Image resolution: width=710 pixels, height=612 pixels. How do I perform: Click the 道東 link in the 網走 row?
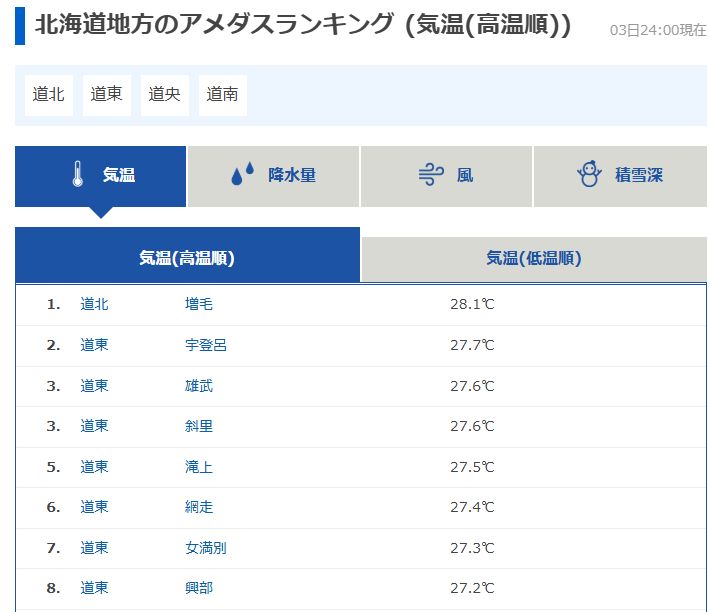pyautogui.click(x=95, y=507)
